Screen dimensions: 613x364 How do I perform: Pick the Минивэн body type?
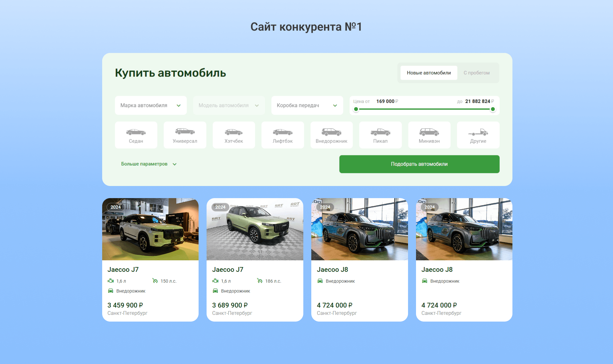coord(429,135)
